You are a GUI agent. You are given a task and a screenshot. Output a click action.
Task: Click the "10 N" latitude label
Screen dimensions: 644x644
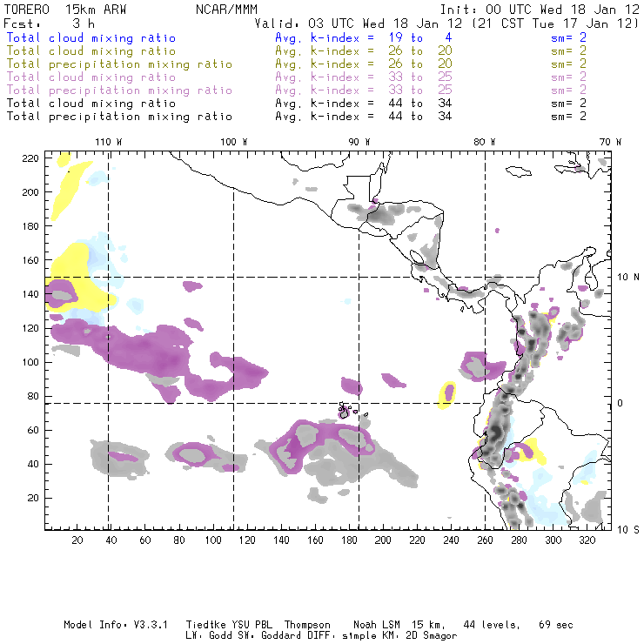[x=628, y=278]
